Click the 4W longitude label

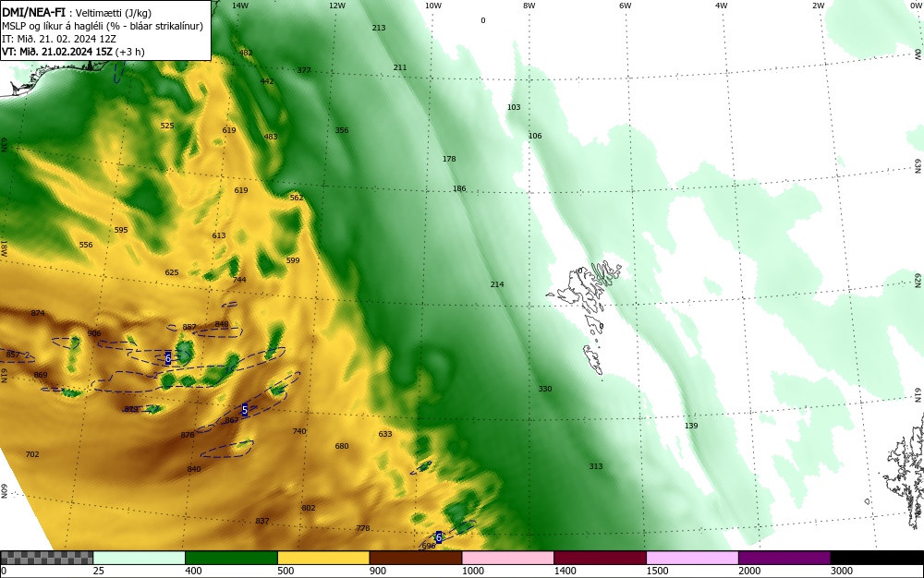(x=722, y=6)
